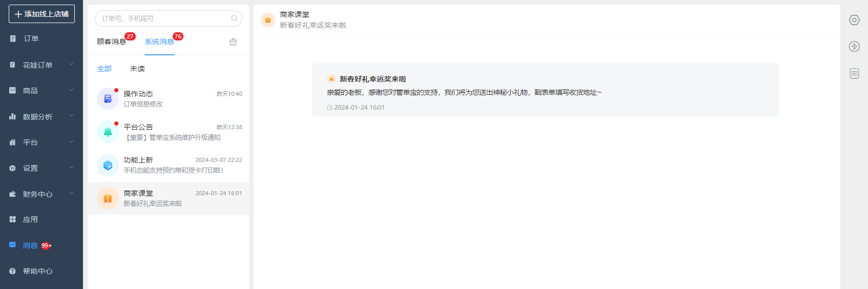
Task: Click the 商家课堂 title in conversation header
Action: point(295,15)
